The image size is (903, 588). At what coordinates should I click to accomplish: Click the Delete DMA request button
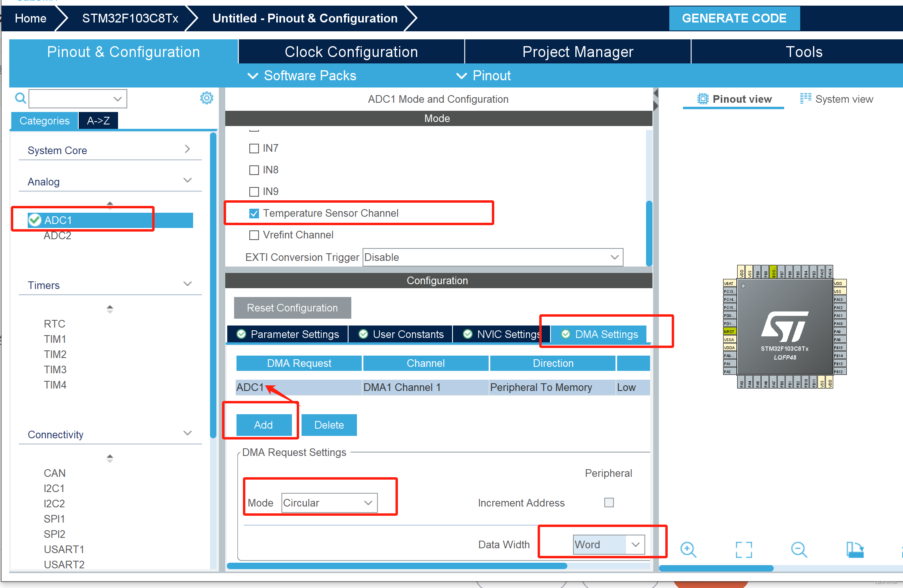[329, 424]
